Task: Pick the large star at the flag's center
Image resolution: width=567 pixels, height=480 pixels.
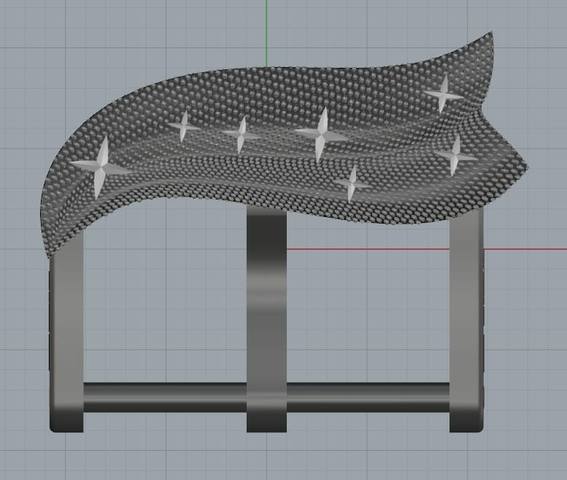Action: (321, 136)
